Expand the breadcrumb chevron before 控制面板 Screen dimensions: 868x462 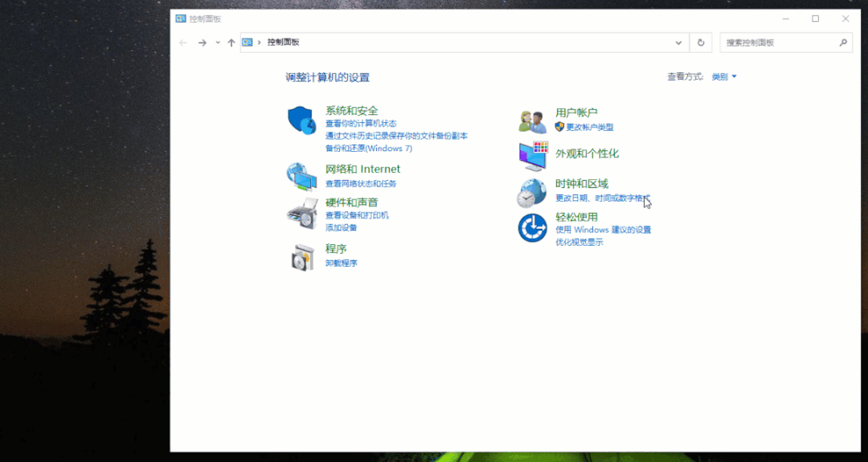[259, 42]
